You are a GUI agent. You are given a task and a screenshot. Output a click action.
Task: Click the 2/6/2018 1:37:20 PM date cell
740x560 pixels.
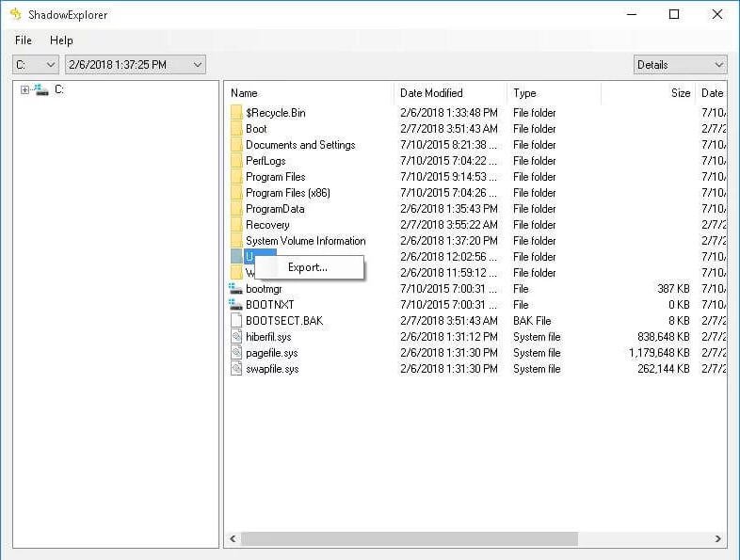(x=449, y=241)
